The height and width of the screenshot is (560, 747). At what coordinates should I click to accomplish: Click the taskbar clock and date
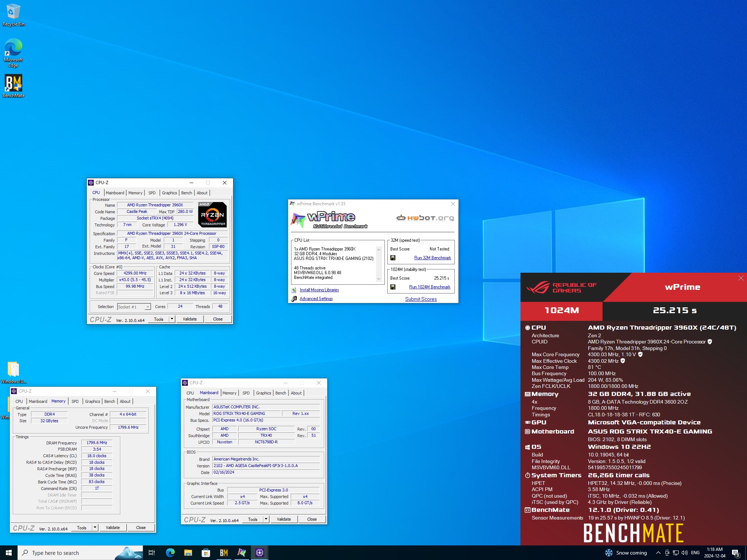click(715, 553)
